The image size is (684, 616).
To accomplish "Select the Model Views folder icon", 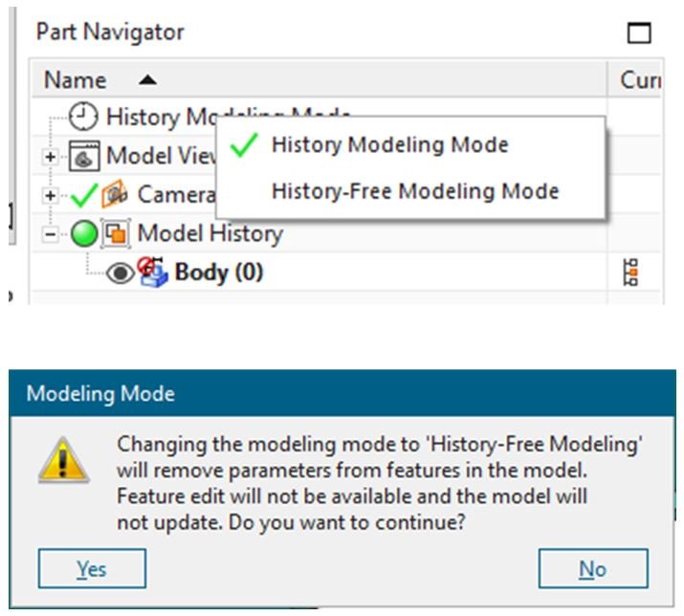I will pos(84,155).
